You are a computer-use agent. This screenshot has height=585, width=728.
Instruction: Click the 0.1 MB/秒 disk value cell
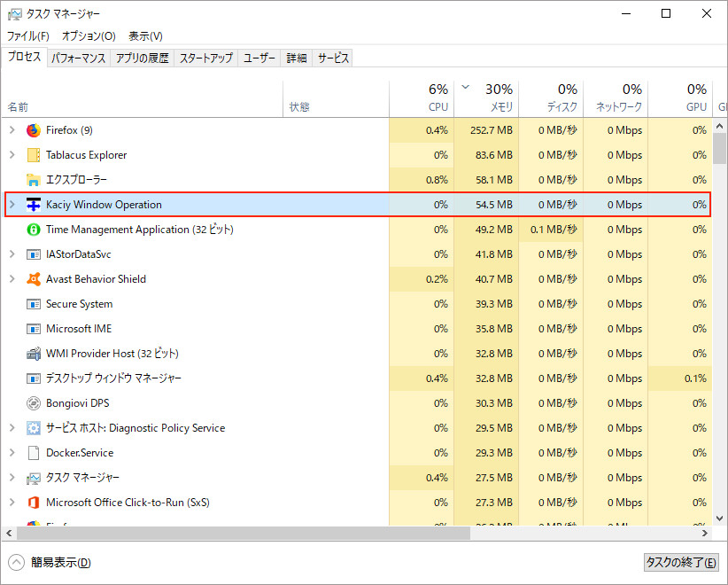pos(551,230)
